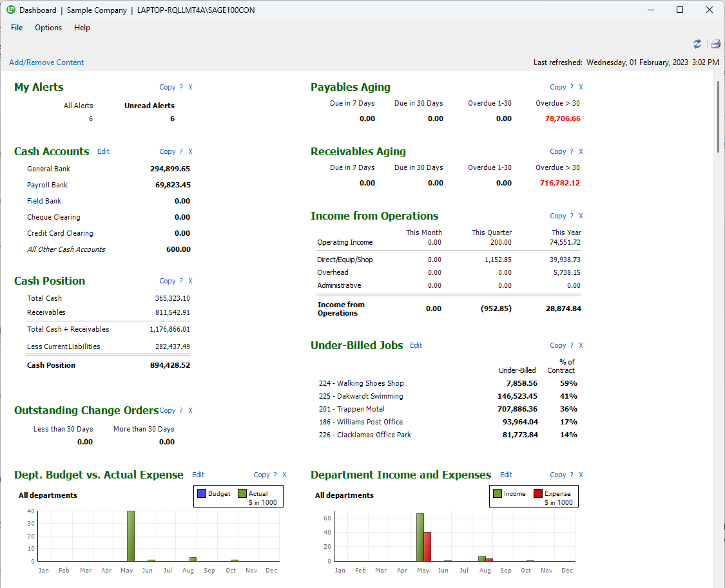Open help question mark for Cash Position
Screen dimensions: 725x588
181,281
